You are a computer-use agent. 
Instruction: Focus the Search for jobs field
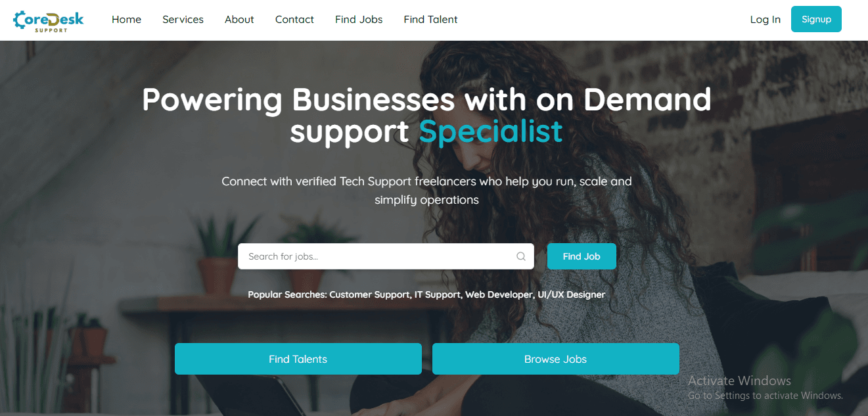[x=386, y=256]
